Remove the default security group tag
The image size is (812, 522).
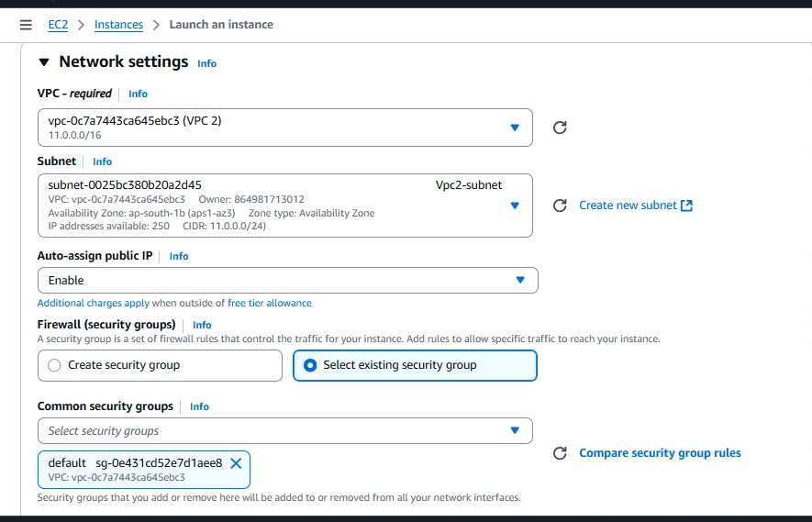[236, 463]
